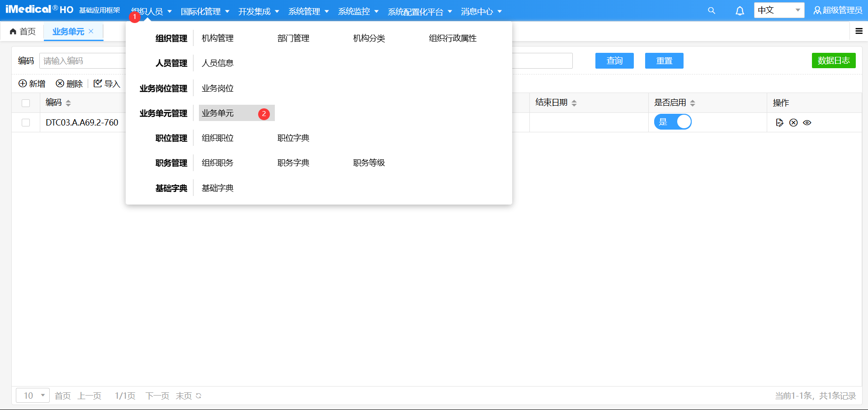Screen dimensions: 868x410
Task: Open the 超级管理员 user account
Action: tap(838, 10)
